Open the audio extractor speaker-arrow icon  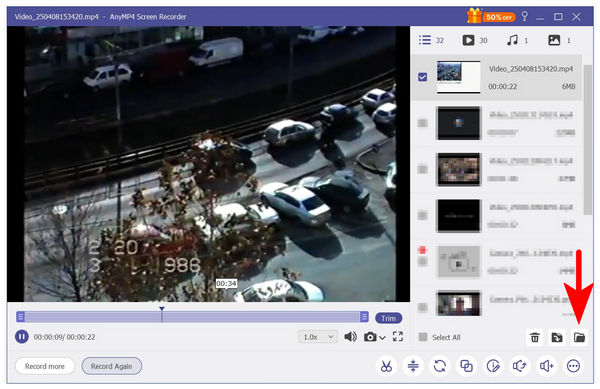point(520,366)
